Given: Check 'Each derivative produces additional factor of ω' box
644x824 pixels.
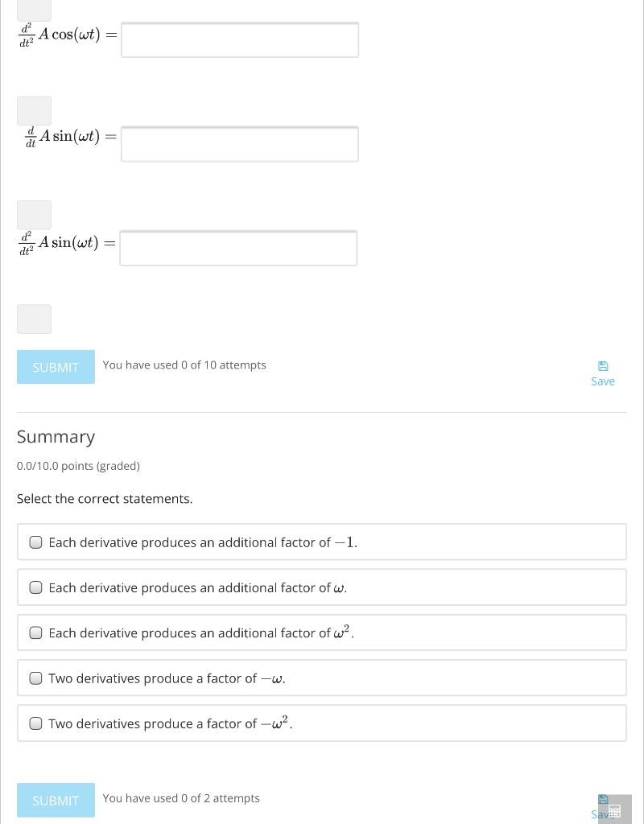Looking at the screenshot, I should point(36,587).
